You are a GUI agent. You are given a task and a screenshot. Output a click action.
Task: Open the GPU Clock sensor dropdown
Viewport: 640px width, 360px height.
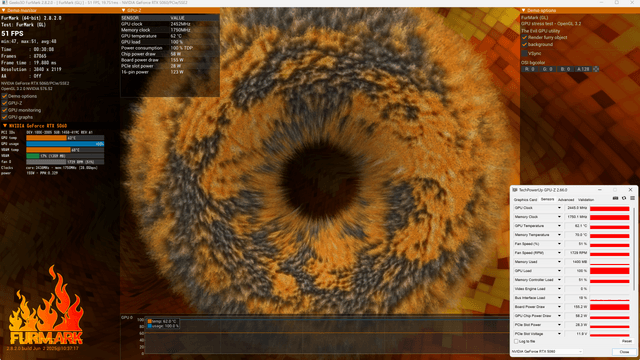[559, 208]
